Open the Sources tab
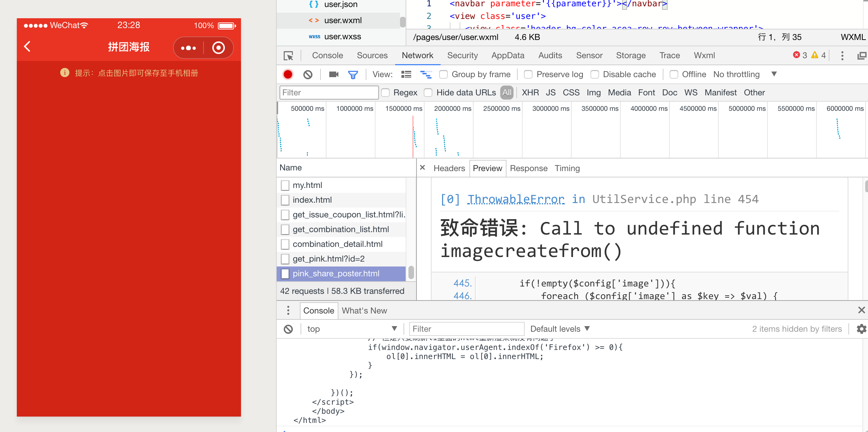 click(x=372, y=55)
